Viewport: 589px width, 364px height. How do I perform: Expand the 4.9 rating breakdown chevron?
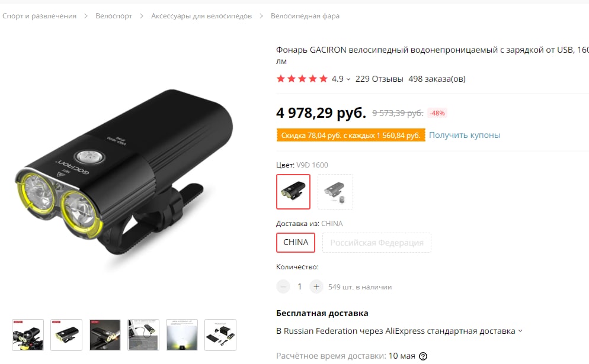(x=348, y=79)
